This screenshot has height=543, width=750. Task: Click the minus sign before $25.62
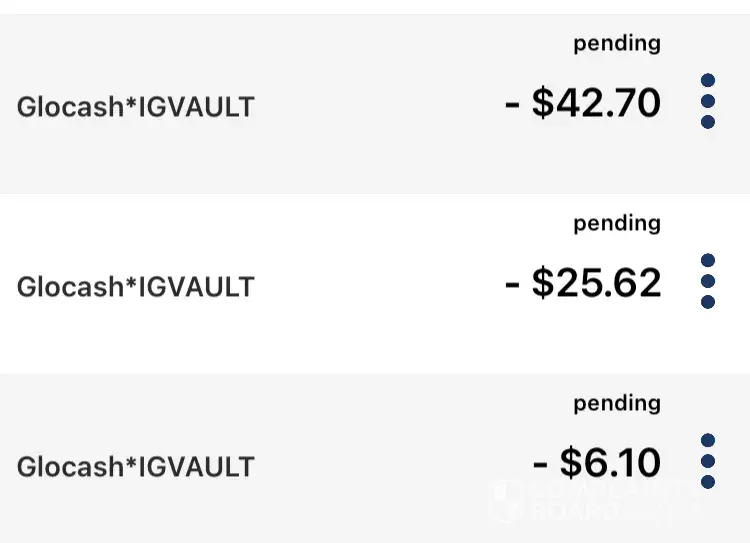(x=513, y=284)
